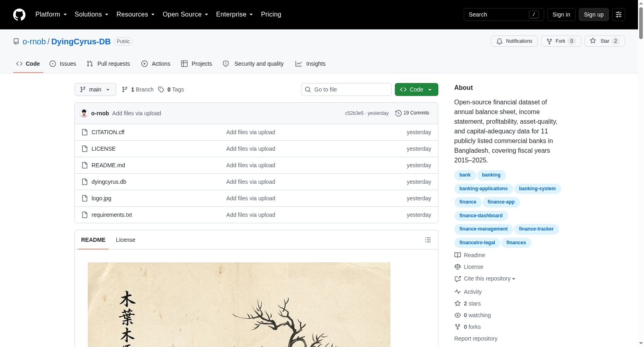Switch to the Actions tab
Viewport: 644px width, 347px height.
pos(156,64)
